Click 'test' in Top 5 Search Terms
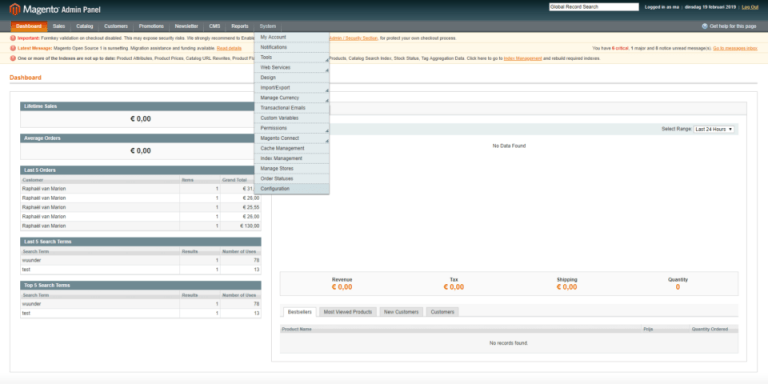The width and height of the screenshot is (768, 384). pyautogui.click(x=26, y=313)
